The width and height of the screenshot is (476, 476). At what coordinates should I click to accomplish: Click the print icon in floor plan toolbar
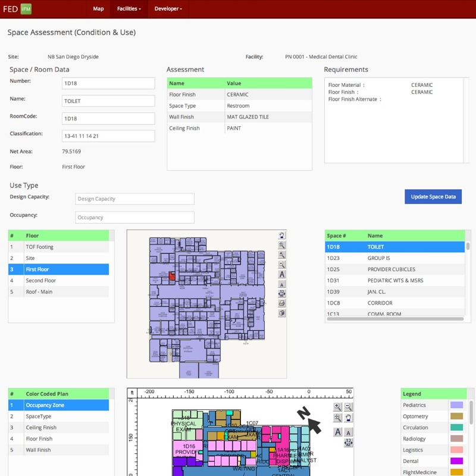281,303
